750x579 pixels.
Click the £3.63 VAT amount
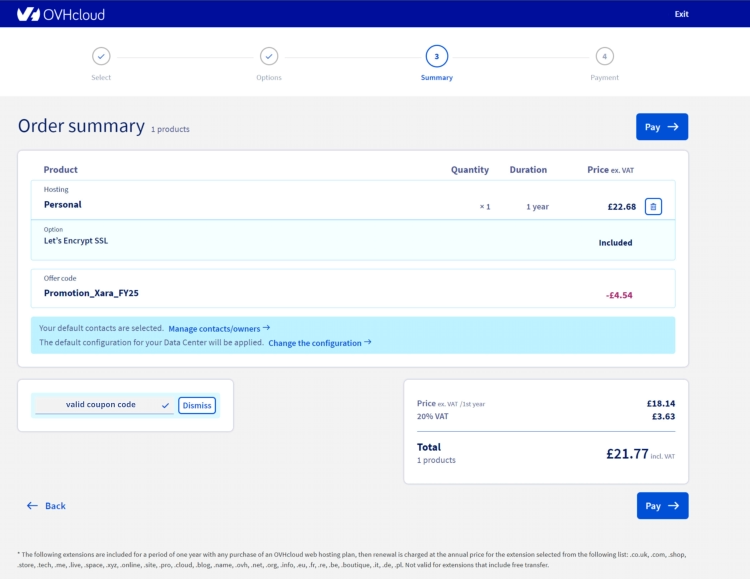click(x=663, y=416)
